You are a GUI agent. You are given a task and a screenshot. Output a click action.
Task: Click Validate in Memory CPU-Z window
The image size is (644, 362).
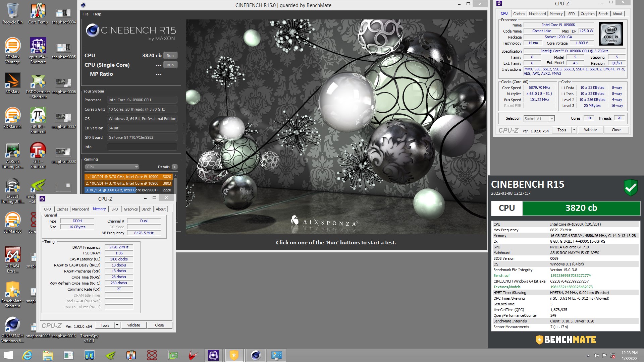click(x=133, y=325)
